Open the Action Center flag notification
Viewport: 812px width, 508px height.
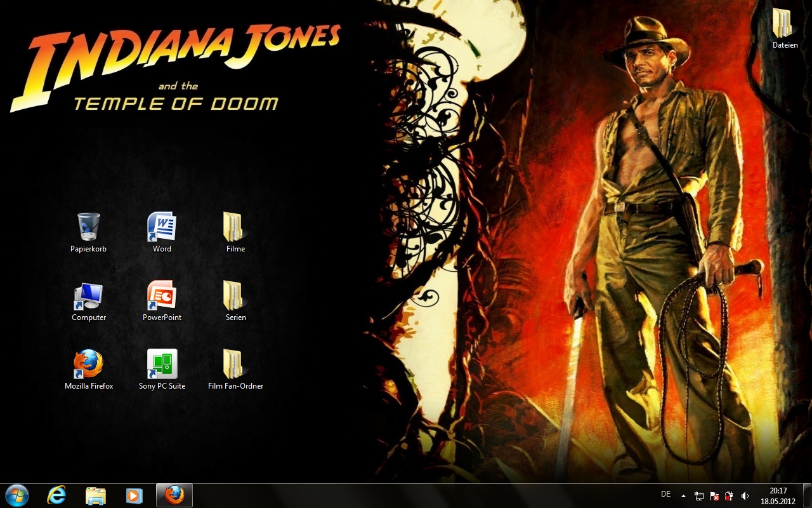[714, 496]
